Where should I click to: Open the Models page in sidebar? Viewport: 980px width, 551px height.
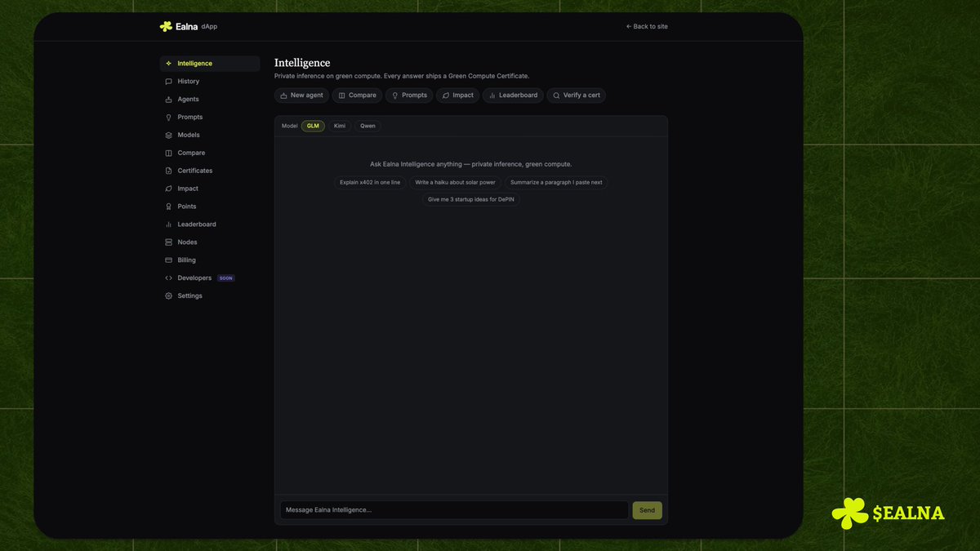[x=210, y=136]
